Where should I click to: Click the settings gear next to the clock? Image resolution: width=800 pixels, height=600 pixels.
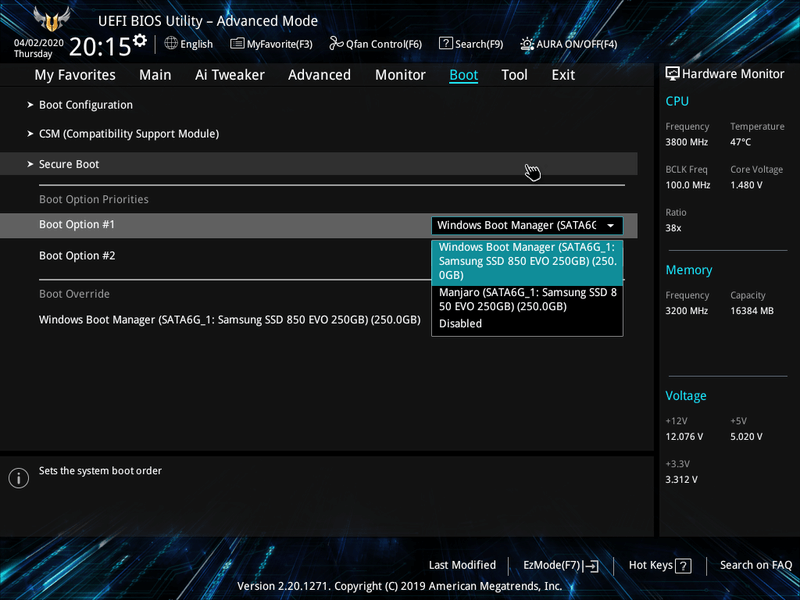coord(140,40)
